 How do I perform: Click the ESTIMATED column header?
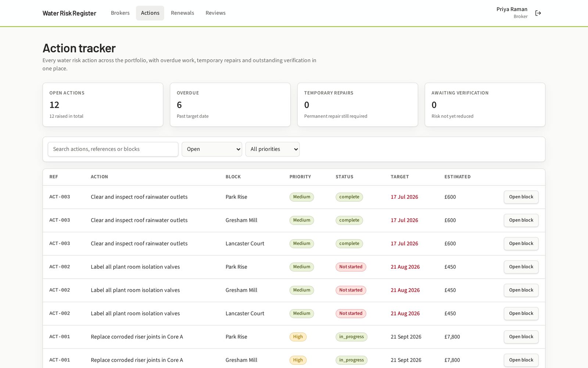pyautogui.click(x=457, y=177)
